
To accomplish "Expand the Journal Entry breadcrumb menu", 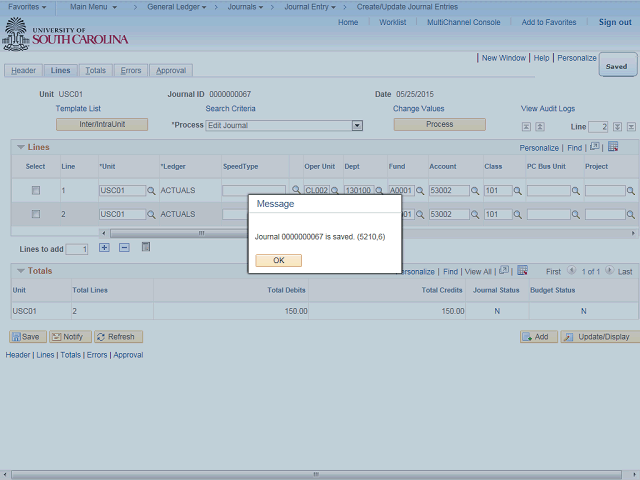I will click(x=310, y=7).
